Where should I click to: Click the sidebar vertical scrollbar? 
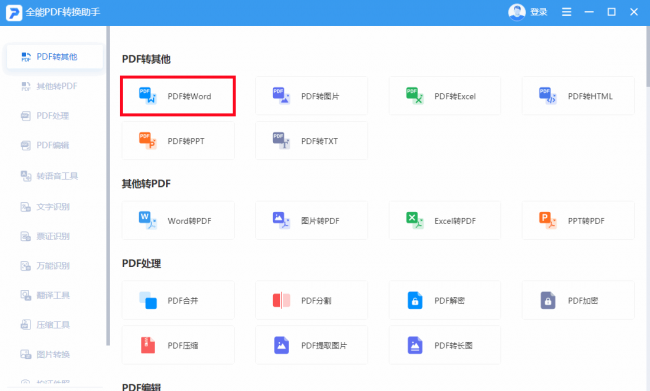108,186
